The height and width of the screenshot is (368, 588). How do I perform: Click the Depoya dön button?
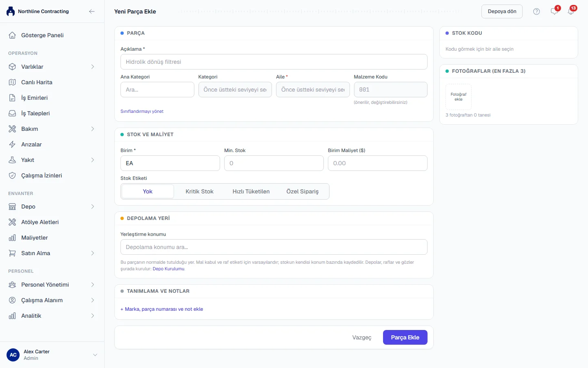(x=502, y=11)
